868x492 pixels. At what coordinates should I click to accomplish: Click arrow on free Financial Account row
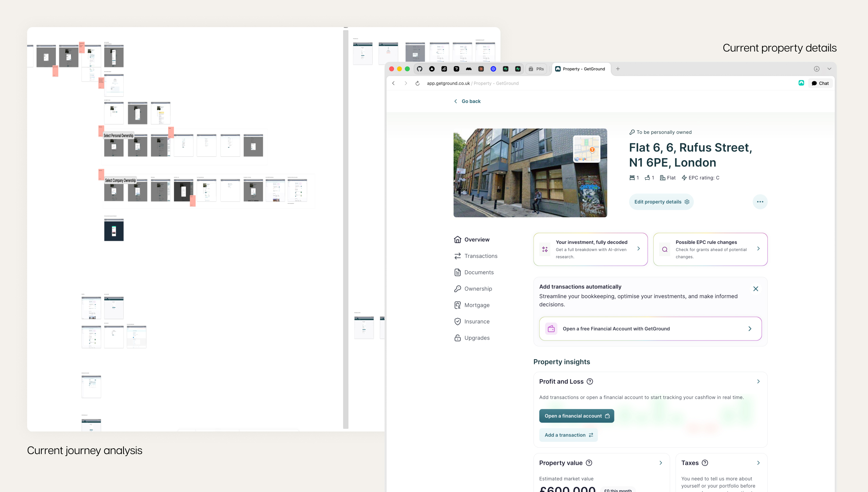[x=750, y=329]
